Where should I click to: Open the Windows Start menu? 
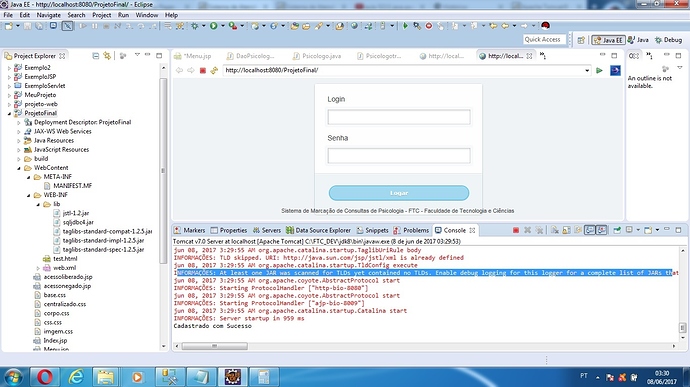[13, 377]
